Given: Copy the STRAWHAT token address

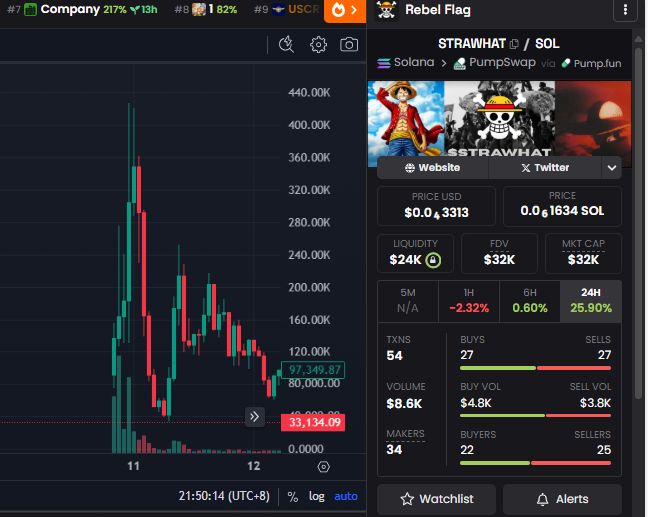Looking at the screenshot, I should coord(514,44).
